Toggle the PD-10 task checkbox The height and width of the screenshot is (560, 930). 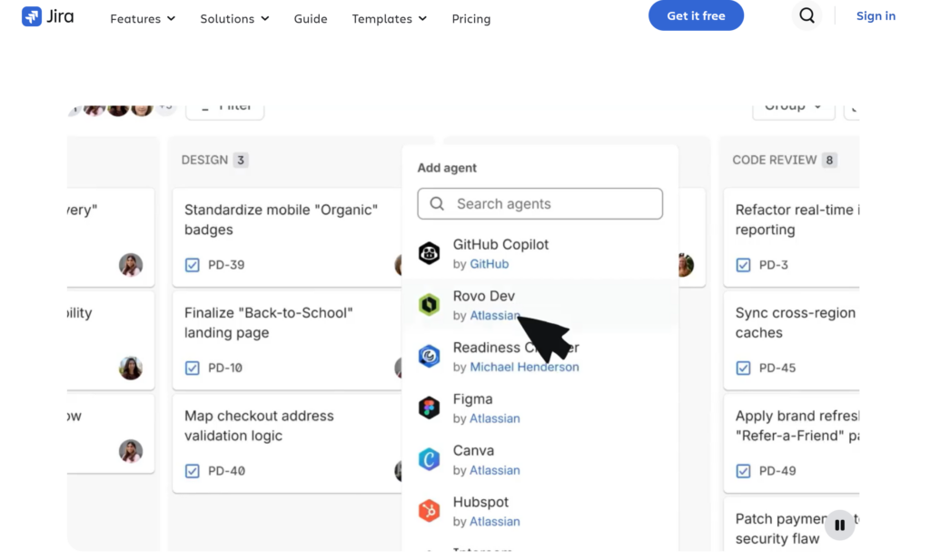(193, 368)
